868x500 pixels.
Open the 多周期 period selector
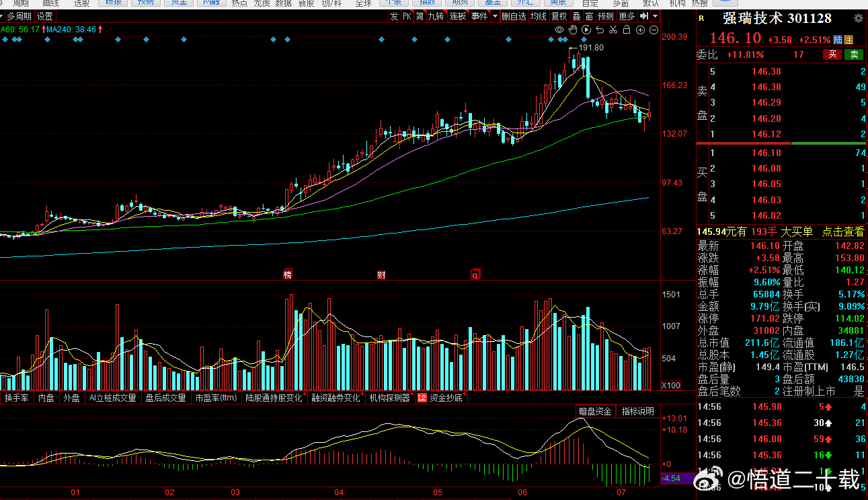pyautogui.click(x=19, y=16)
